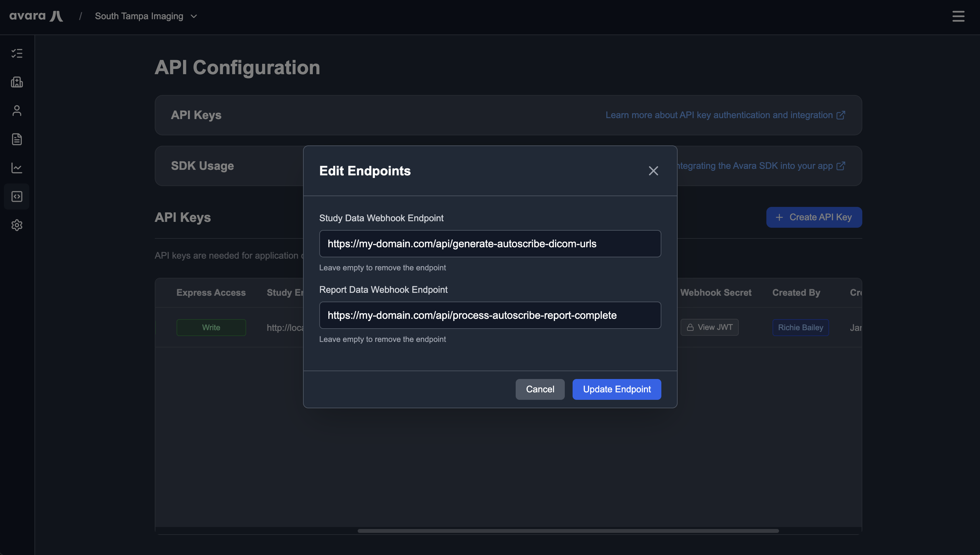Expand the SDK Usage section header
The width and height of the screenshot is (980, 555).
tap(202, 166)
